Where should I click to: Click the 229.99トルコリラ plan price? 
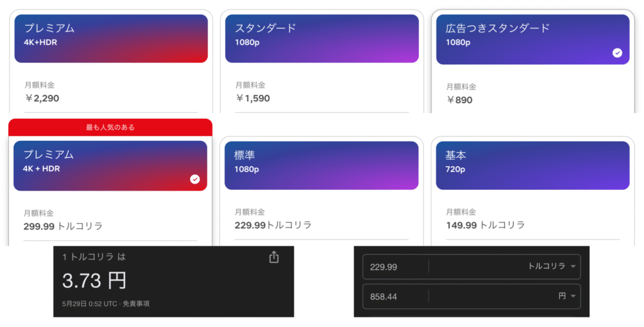pyautogui.click(x=273, y=225)
